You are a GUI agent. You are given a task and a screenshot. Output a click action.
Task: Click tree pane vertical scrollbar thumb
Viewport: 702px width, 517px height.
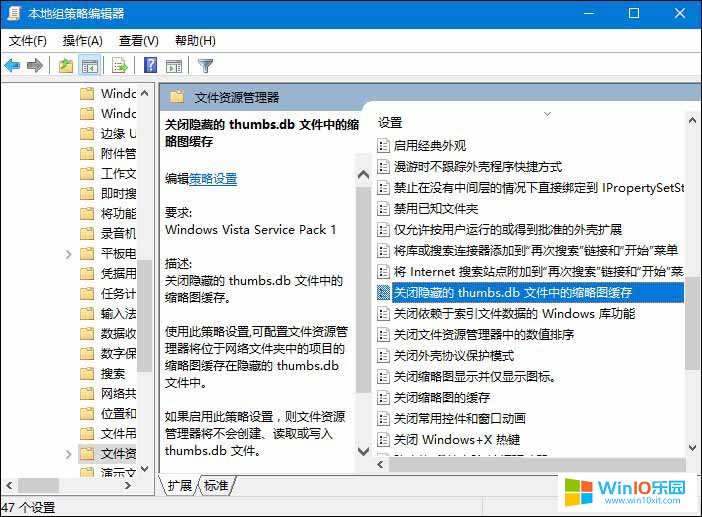144,315
